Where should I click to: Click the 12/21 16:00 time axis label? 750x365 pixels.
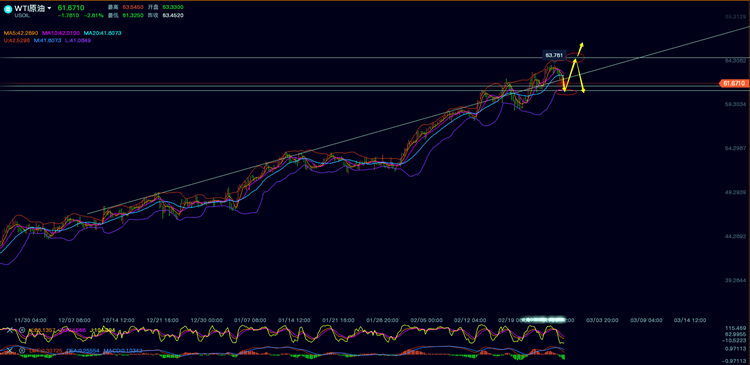point(163,320)
